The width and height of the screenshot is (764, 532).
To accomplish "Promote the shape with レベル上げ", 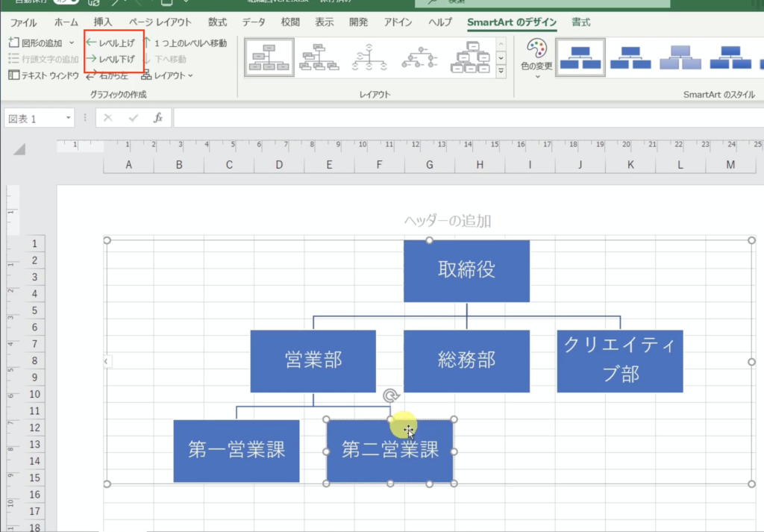I will coord(110,43).
